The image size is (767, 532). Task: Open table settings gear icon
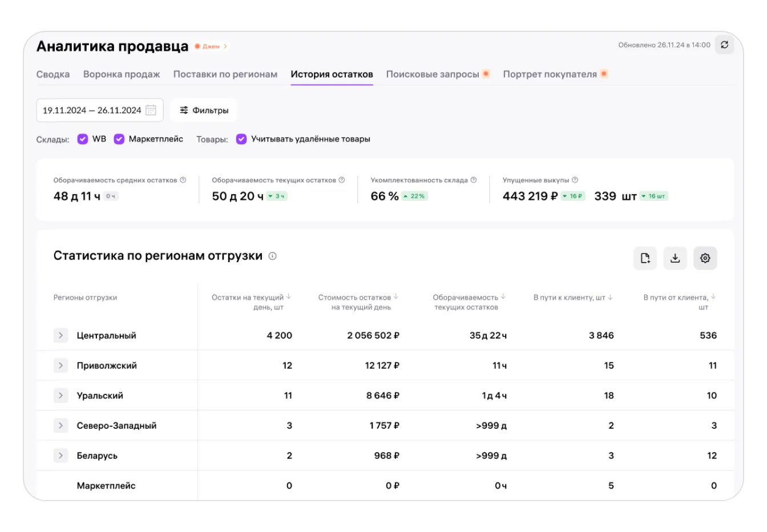(x=705, y=258)
